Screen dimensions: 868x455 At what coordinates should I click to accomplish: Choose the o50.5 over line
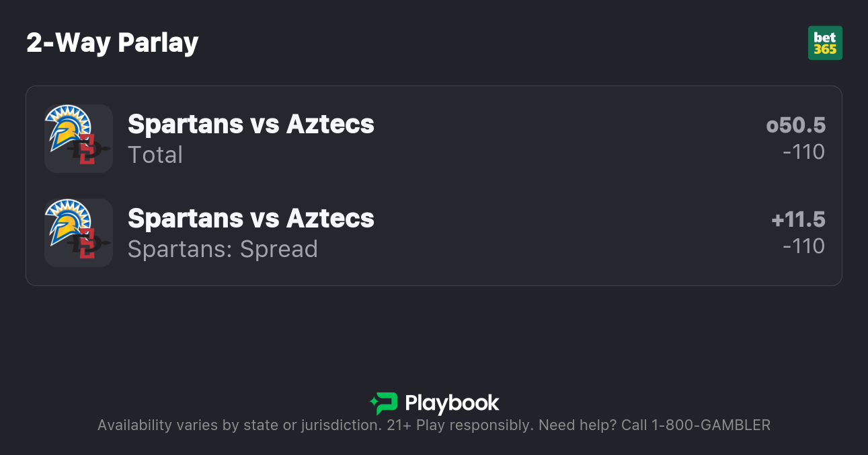coord(795,125)
